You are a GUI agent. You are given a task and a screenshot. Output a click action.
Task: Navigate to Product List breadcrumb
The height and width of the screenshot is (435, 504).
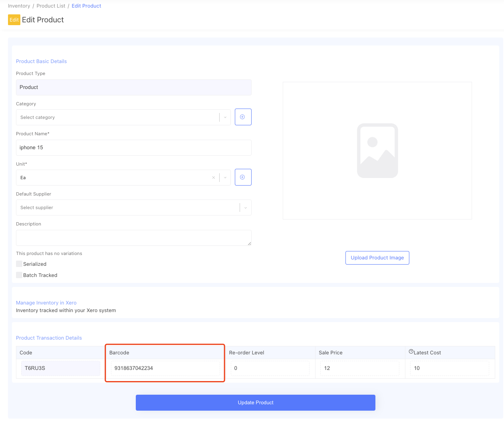[51, 6]
